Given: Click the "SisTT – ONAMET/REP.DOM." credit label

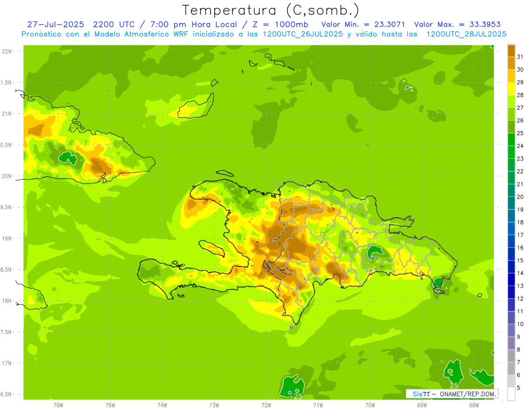Looking at the screenshot, I should click(x=453, y=394).
